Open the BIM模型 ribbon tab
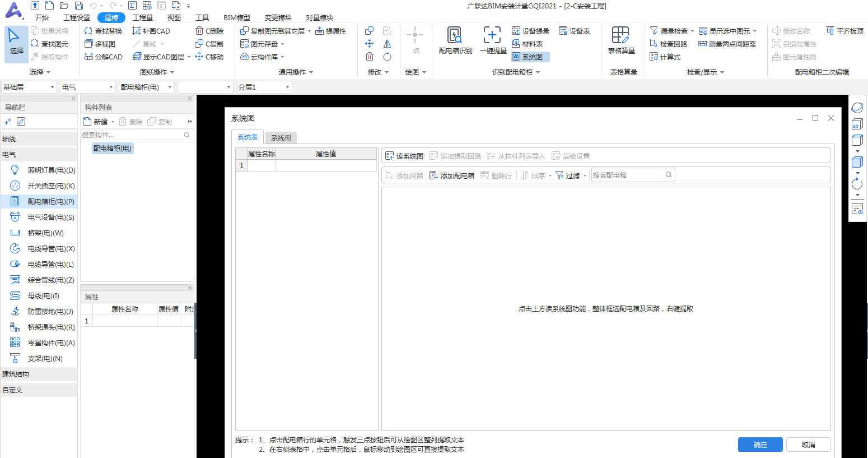 point(237,17)
